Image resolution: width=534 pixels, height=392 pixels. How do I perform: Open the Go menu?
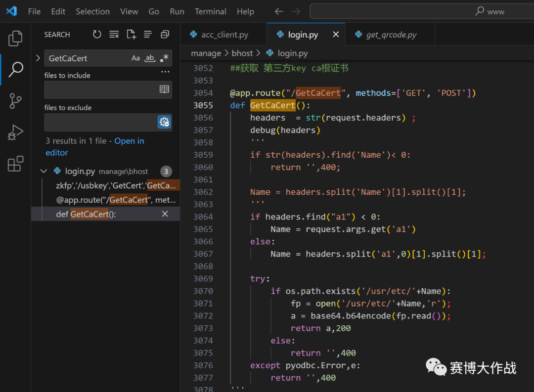[154, 11]
